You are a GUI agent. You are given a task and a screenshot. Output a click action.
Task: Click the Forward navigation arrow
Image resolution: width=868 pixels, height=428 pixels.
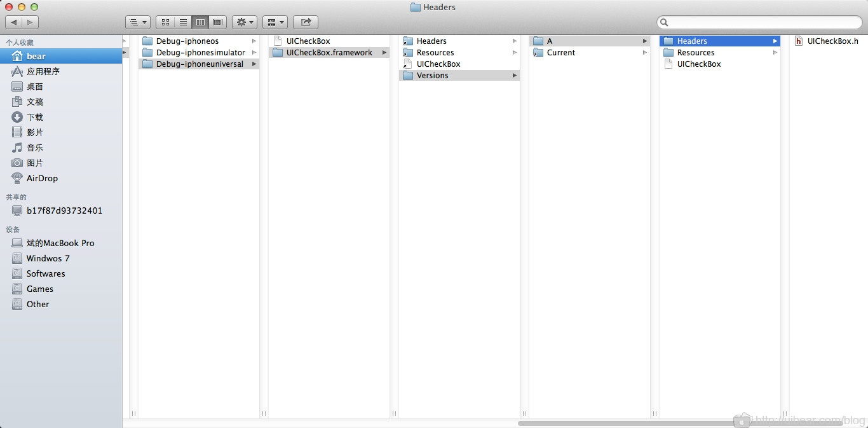[30, 22]
